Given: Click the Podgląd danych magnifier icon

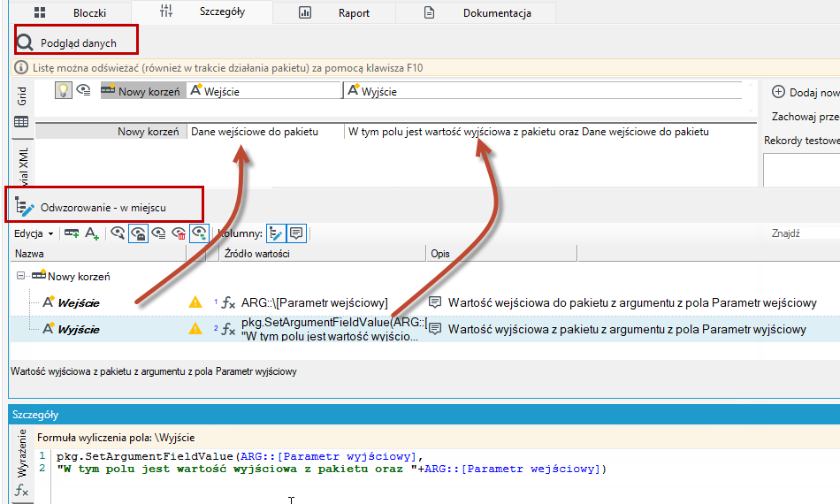Looking at the screenshot, I should point(25,42).
